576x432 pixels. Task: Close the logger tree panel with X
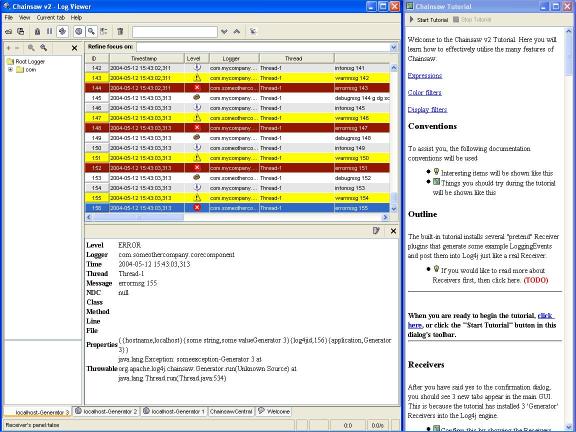point(74,48)
